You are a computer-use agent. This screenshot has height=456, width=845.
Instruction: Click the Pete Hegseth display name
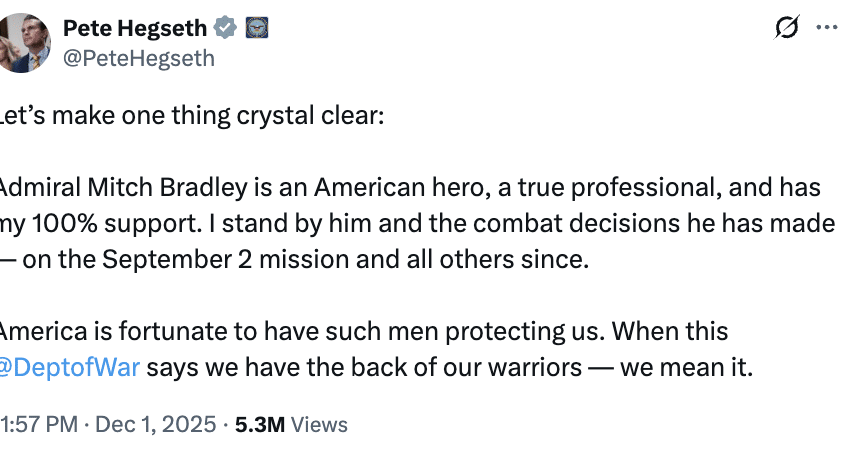coord(135,28)
